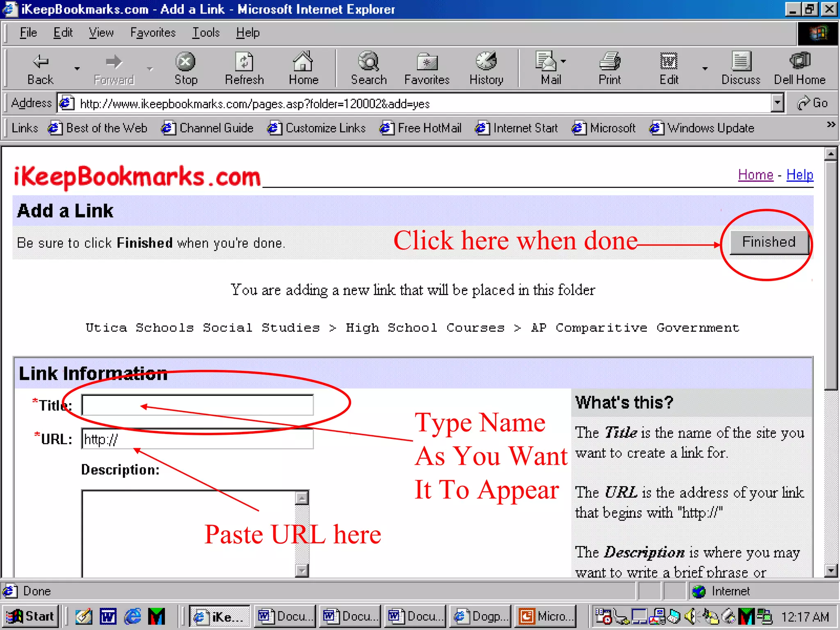Switch to the Dogp... taskbar window
The width and height of the screenshot is (840, 630).
[480, 616]
